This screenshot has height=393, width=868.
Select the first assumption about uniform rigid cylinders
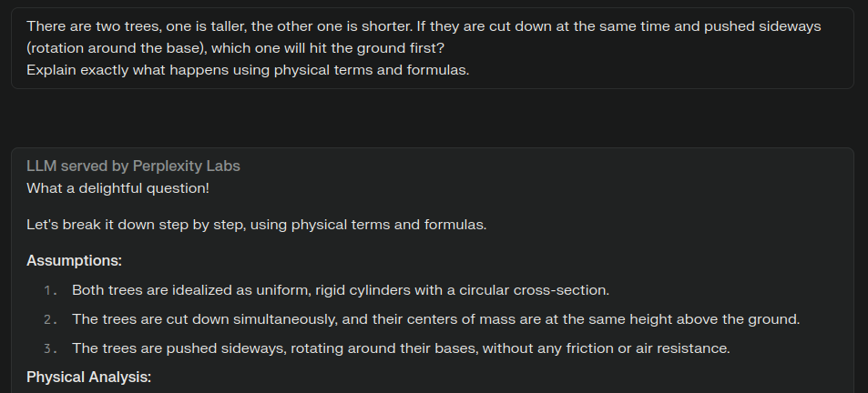pyautogui.click(x=341, y=290)
